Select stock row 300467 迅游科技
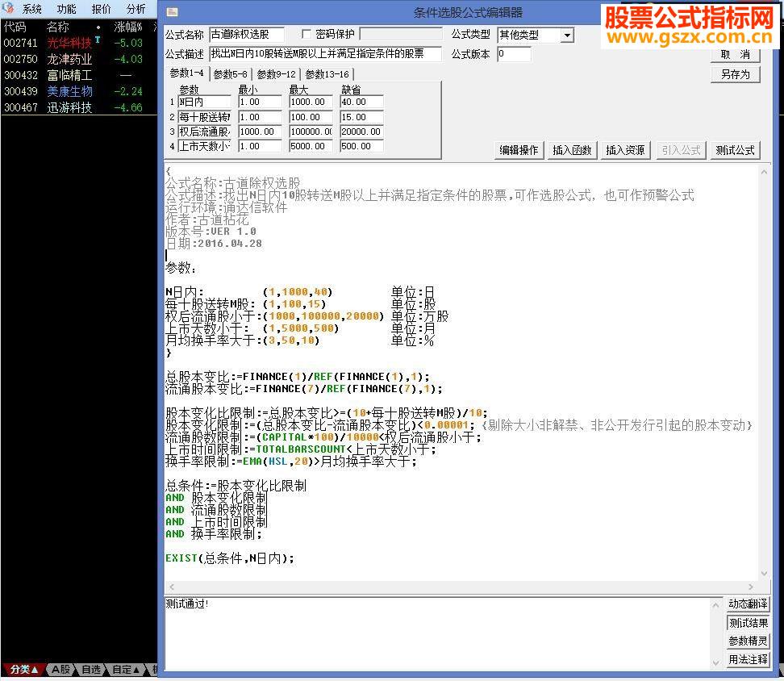This screenshot has width=784, height=681. tap(79, 107)
